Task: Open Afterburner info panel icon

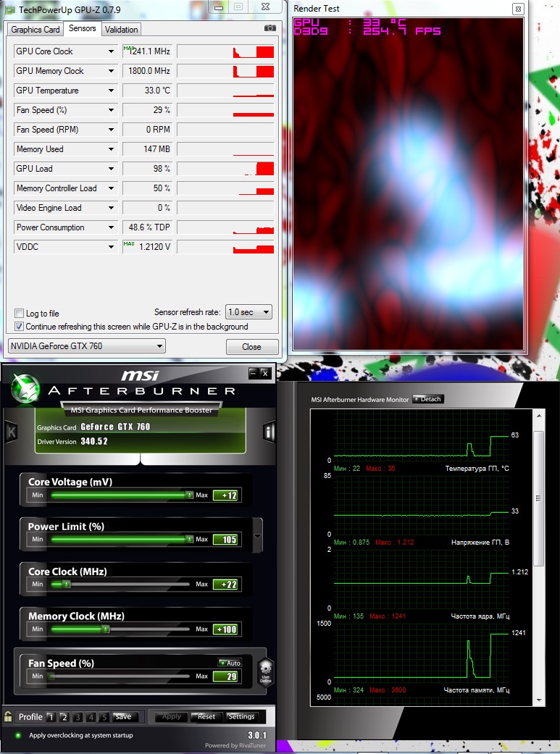Action: (x=269, y=432)
